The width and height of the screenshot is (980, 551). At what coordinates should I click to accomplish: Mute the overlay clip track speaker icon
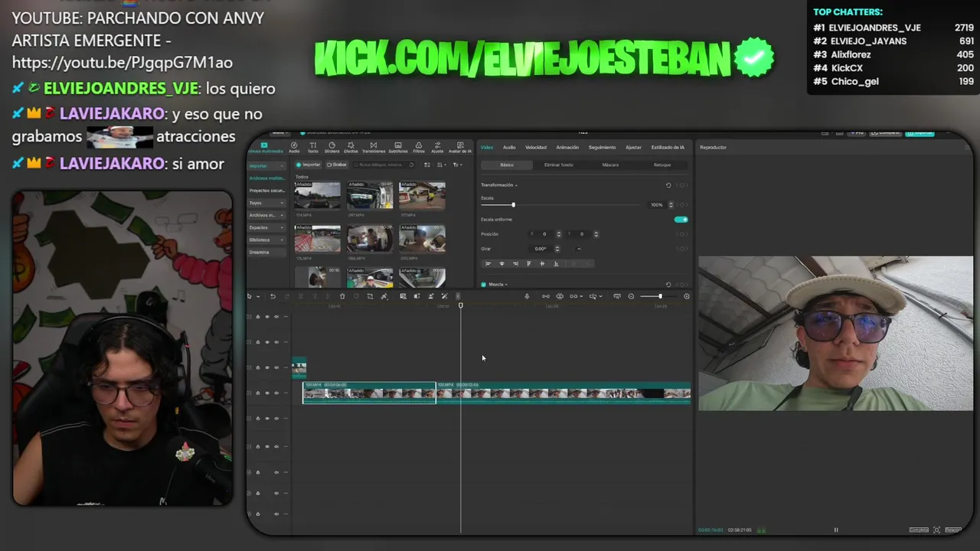276,367
